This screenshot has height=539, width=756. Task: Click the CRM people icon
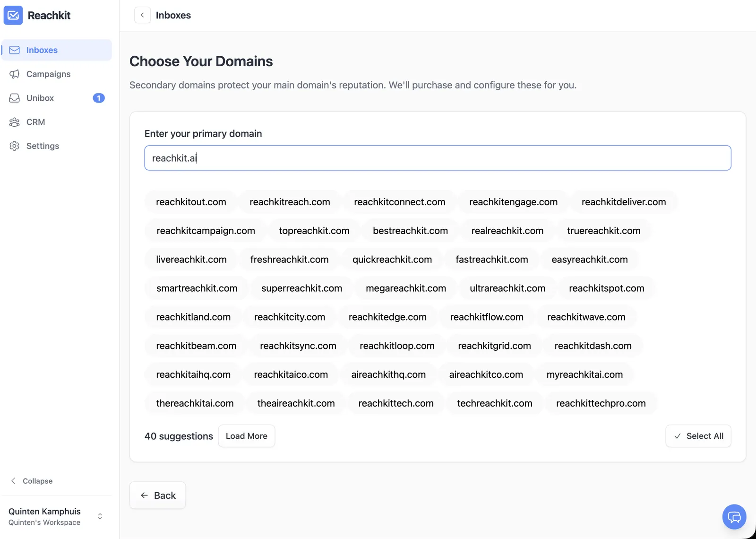[x=15, y=122]
